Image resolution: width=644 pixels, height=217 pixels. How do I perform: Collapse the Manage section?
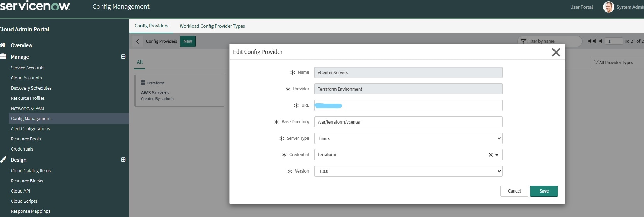click(123, 57)
